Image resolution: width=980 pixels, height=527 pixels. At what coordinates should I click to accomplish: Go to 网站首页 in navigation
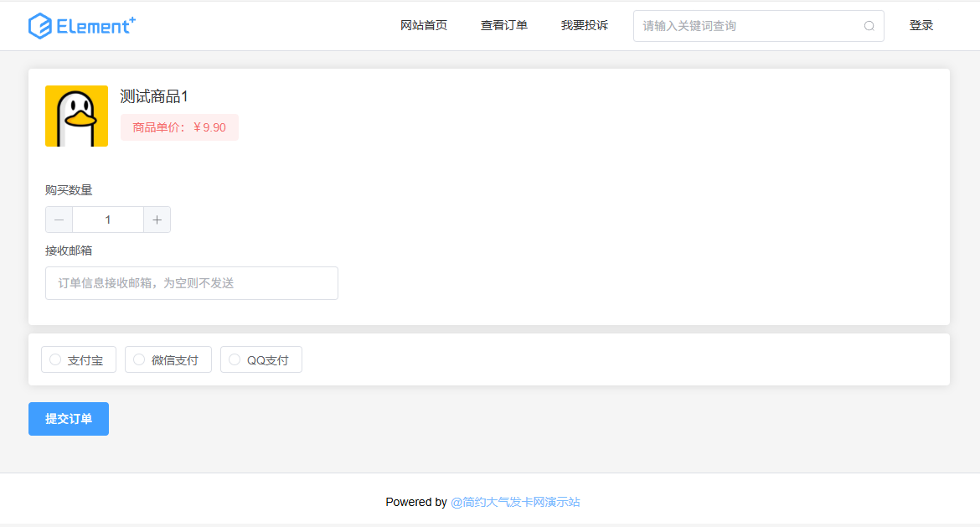coord(424,26)
